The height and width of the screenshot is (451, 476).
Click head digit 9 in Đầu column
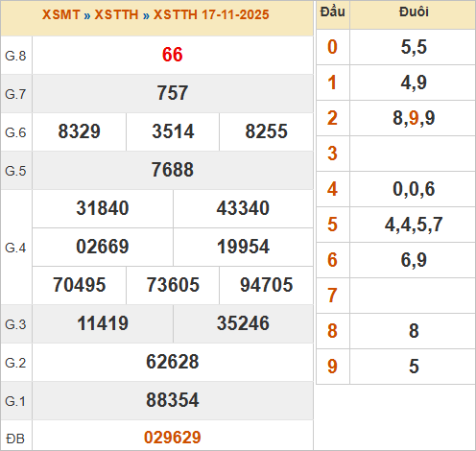[332, 367]
